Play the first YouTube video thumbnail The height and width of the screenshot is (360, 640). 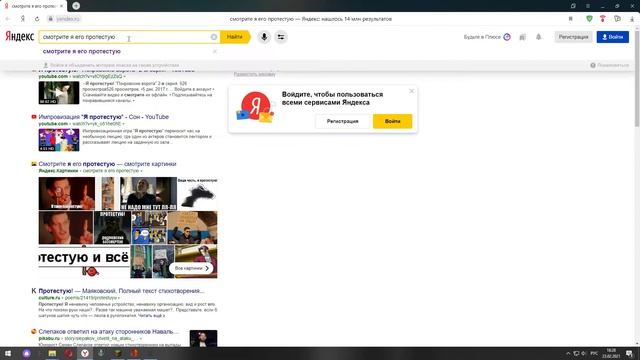tap(59, 93)
